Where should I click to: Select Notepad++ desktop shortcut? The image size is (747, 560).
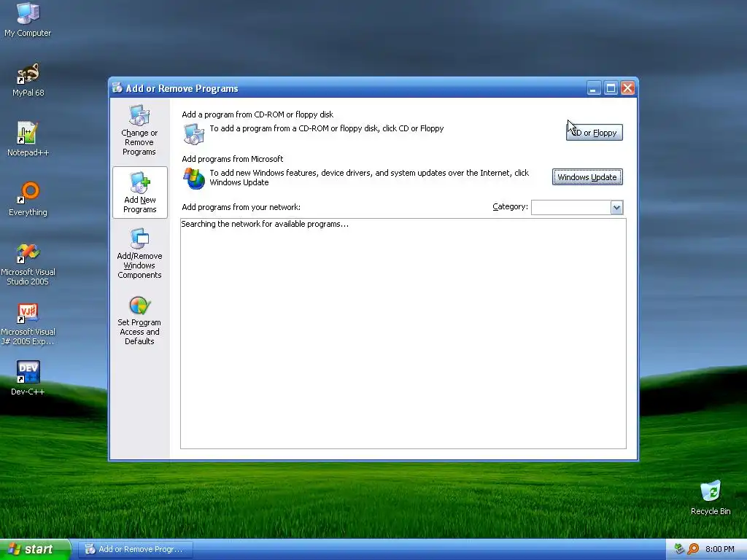(28, 139)
